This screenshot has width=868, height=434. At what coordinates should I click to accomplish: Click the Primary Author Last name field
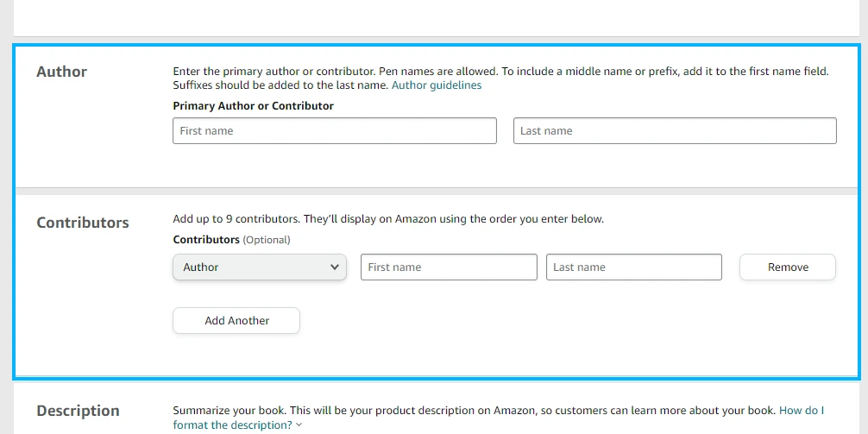[x=675, y=131]
